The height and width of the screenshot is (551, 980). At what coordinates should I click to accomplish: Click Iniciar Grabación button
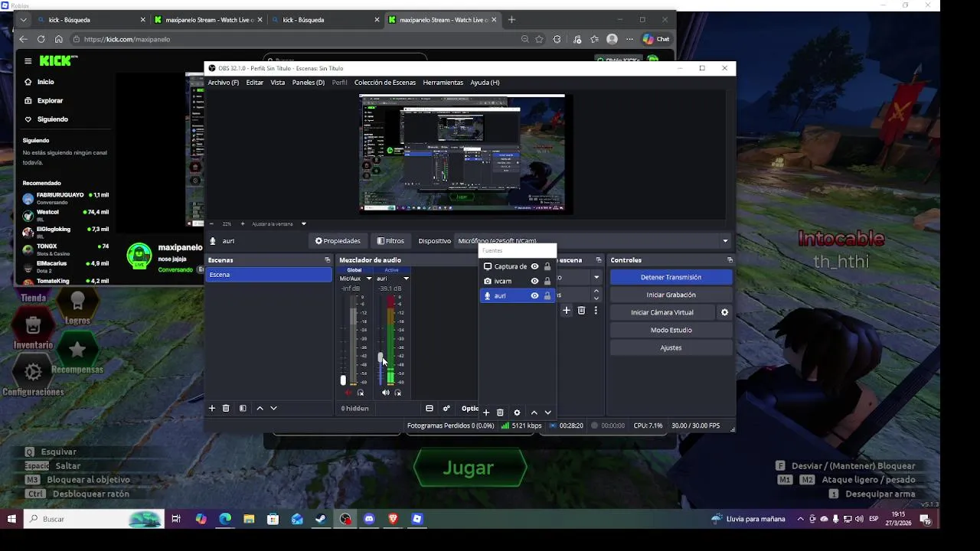click(671, 295)
